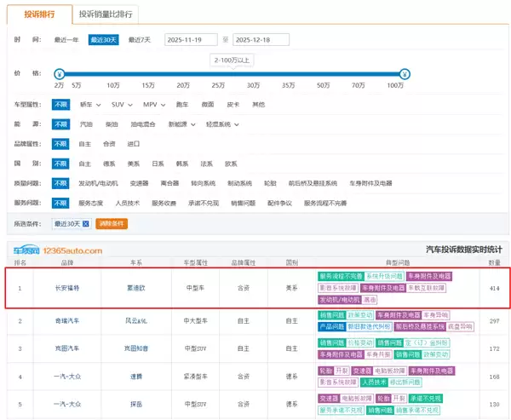Select 最近一年 time range
Viewport: 511px width, 420px height.
pyautogui.click(x=66, y=40)
